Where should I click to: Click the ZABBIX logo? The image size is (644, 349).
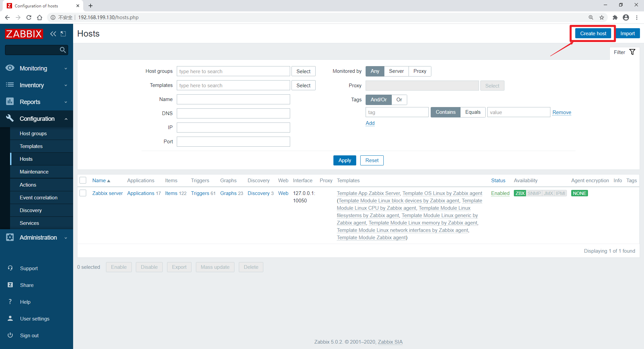click(24, 34)
